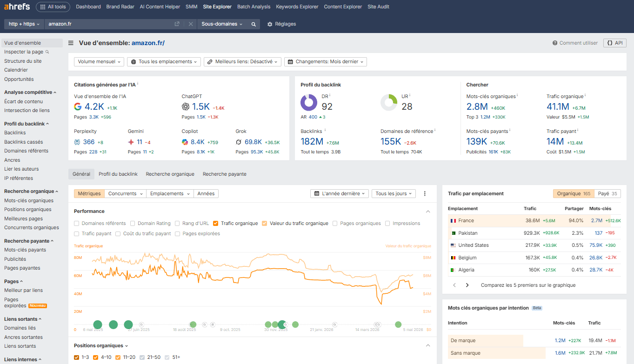
Task: Check the Pages organiques checkbox
Action: click(x=335, y=224)
